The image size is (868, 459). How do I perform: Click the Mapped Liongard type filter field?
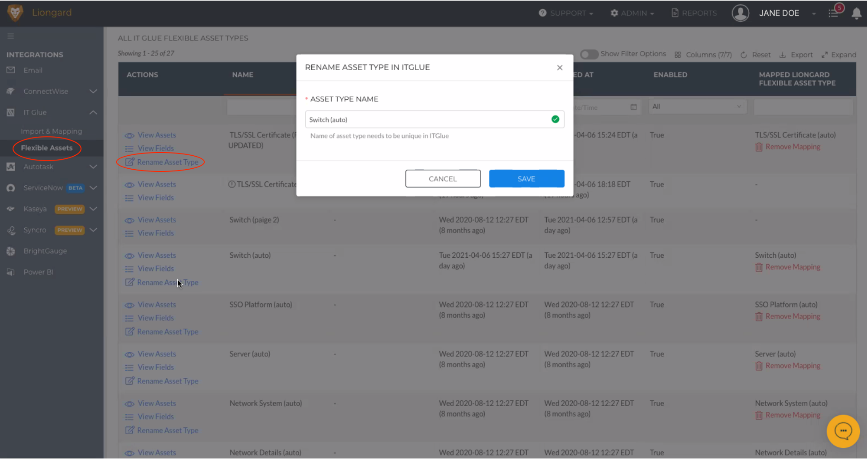pos(803,107)
